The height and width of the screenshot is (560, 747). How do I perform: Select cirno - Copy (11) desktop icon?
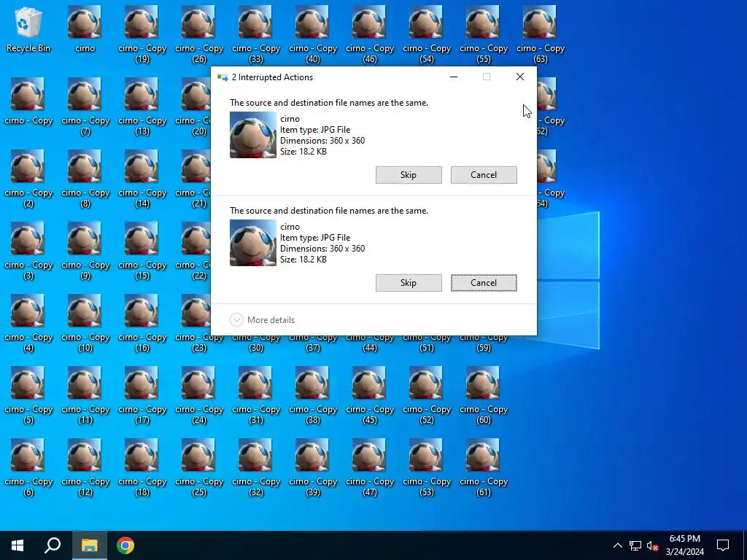85,396
